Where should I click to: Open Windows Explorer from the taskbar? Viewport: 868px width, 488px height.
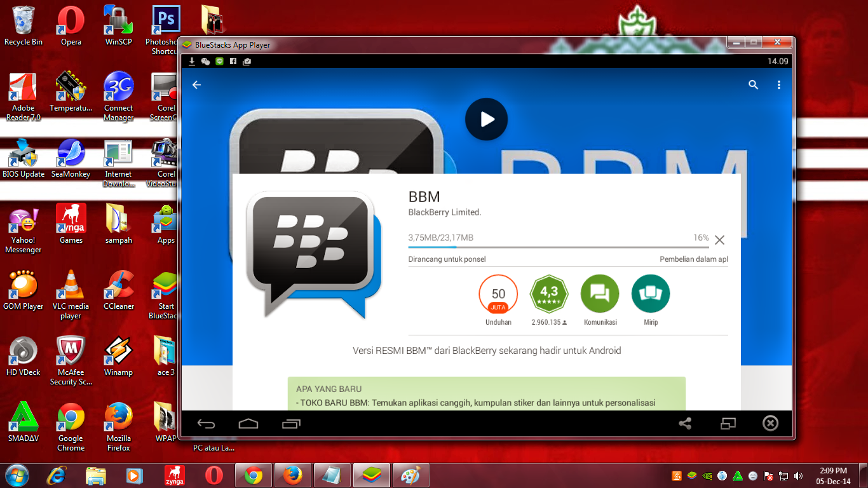[96, 475]
